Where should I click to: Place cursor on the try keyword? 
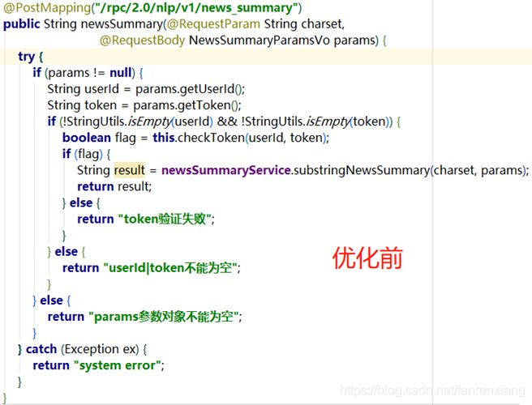click(27, 57)
